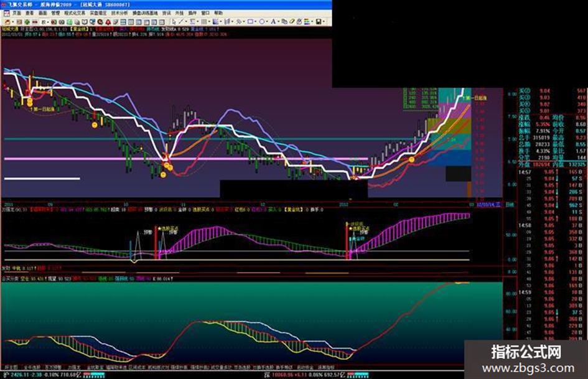This screenshot has width=588, height=379.
Task: Expand the ellipse tool dropdown arrow
Action: pos(267,22)
